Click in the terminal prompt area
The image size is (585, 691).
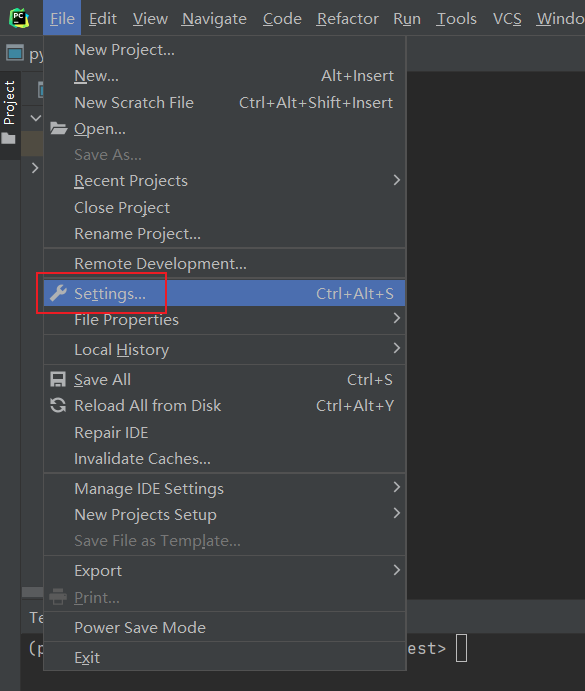click(461, 648)
